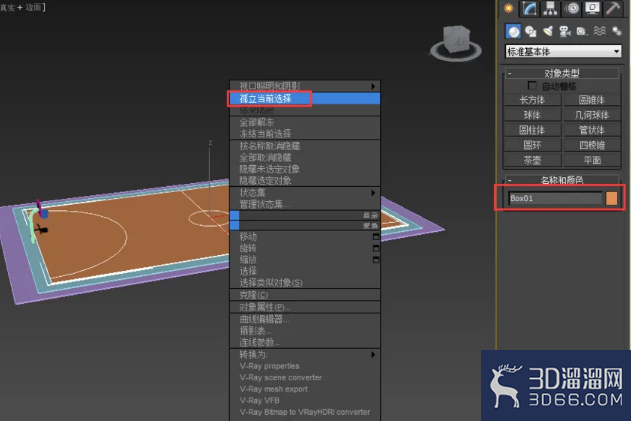Open V-Ray scene converter entry
This screenshot has width=631, height=421.
(x=305, y=378)
